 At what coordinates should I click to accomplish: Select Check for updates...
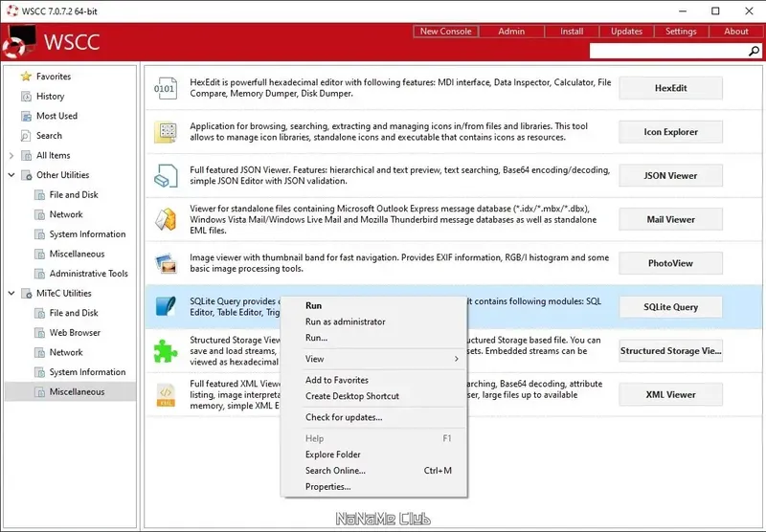(x=373, y=417)
